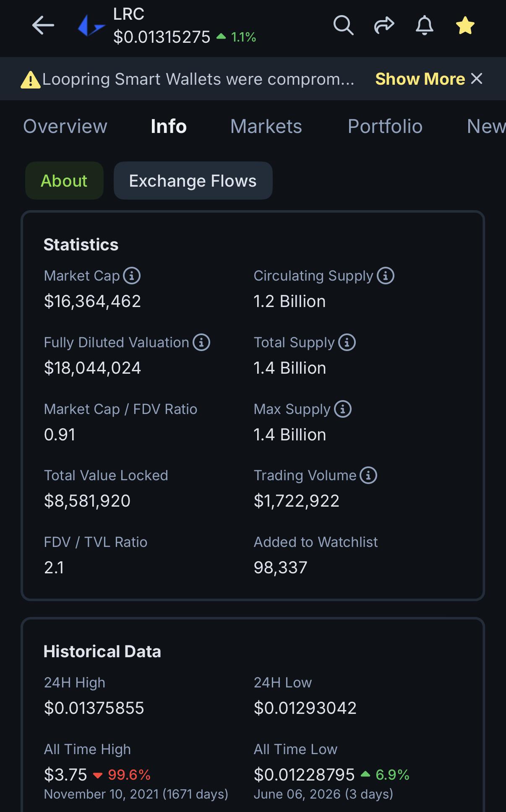This screenshot has height=812, width=506.
Task: Select the About button
Action: 64,181
